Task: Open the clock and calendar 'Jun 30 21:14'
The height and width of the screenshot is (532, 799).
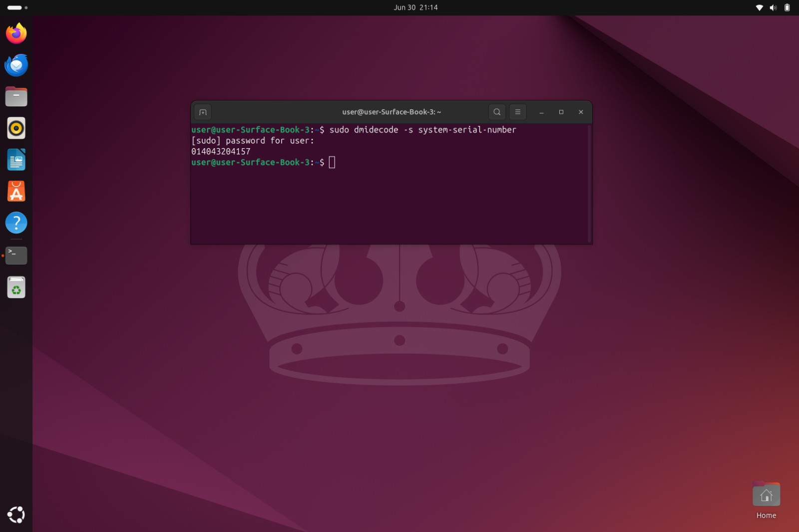Action: [x=415, y=7]
